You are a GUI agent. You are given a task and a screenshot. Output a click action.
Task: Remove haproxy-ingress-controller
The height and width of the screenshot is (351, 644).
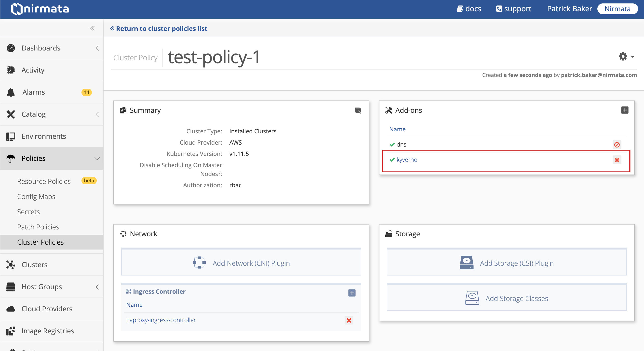(349, 320)
